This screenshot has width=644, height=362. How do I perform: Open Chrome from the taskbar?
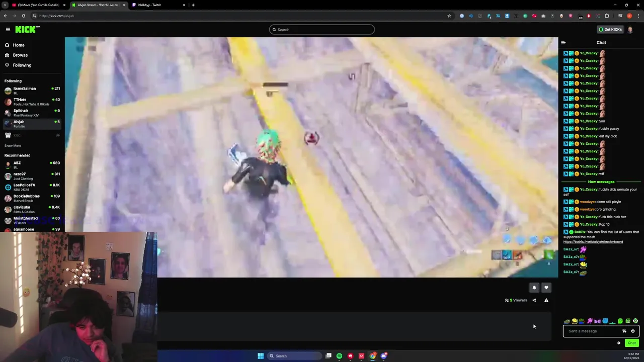coord(372,356)
